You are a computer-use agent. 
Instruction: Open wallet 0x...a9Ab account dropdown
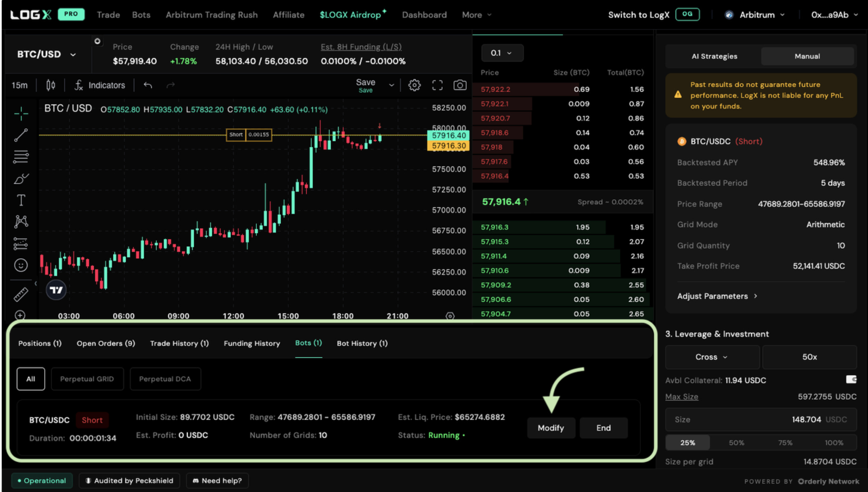(x=834, y=15)
